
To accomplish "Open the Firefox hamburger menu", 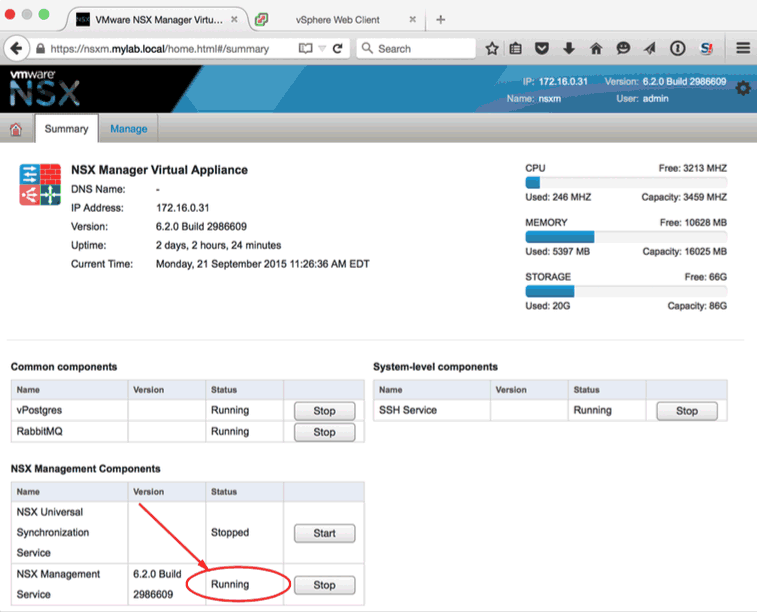I will click(743, 48).
